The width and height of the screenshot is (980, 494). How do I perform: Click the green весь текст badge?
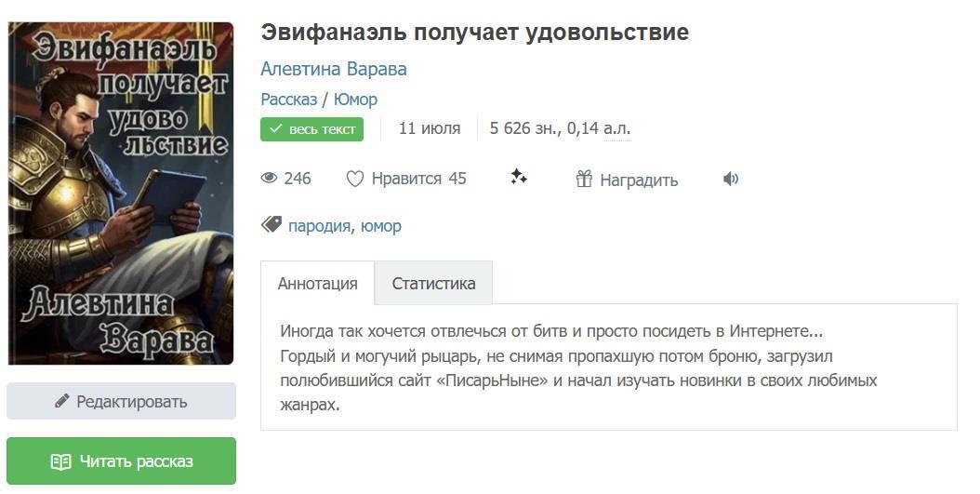(311, 129)
